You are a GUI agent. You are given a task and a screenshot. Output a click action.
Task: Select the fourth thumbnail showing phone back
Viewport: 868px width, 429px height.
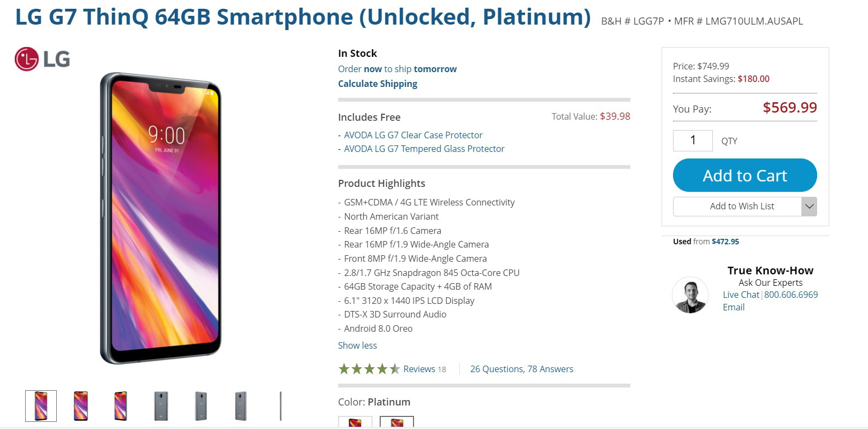[161, 406]
